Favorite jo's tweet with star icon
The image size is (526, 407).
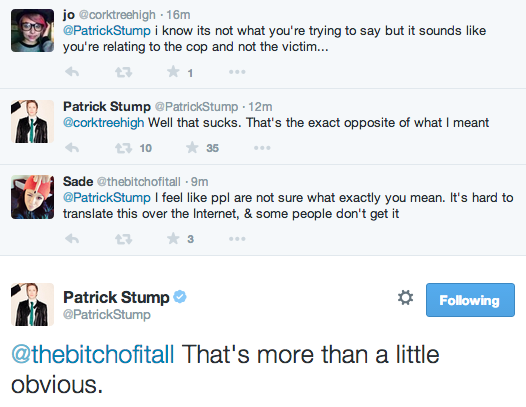173,71
